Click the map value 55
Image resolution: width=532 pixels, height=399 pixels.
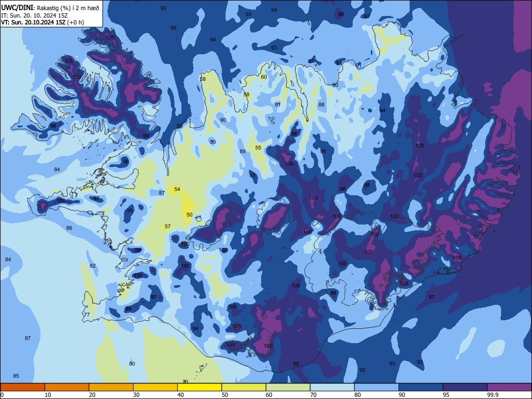258,147
